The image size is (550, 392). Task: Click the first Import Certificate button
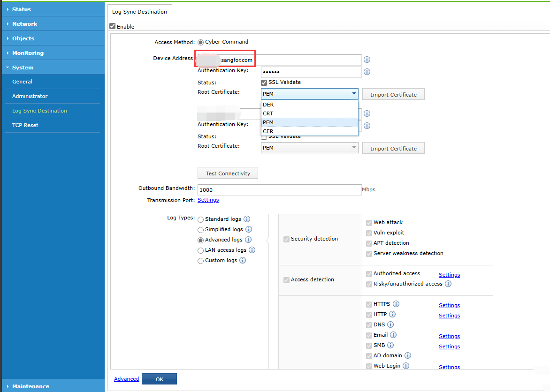[x=393, y=95]
